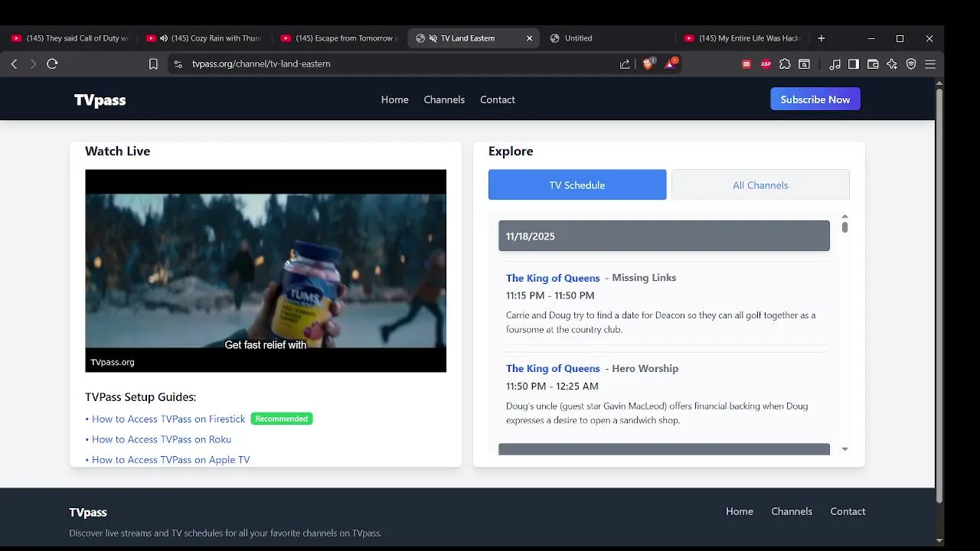
Task: Click the browser forward arrow
Action: pos(33,64)
